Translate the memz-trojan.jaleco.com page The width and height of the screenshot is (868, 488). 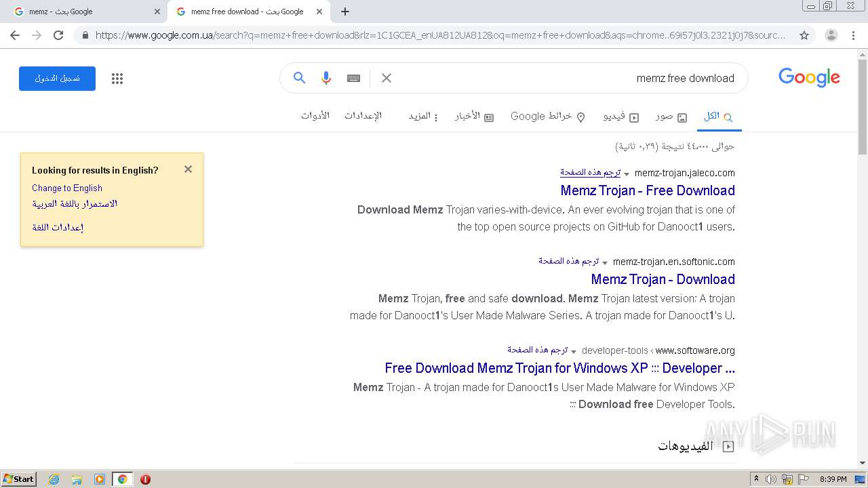tap(590, 173)
